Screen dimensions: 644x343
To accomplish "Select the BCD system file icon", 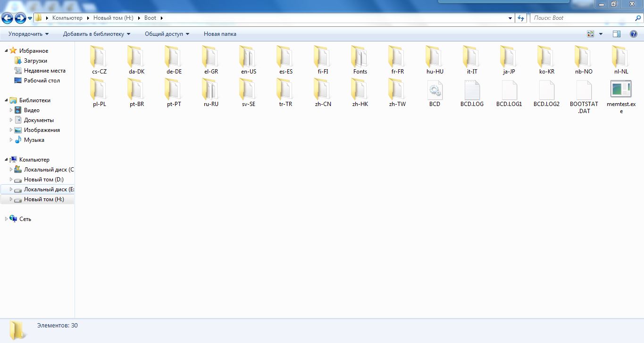I will tap(435, 90).
